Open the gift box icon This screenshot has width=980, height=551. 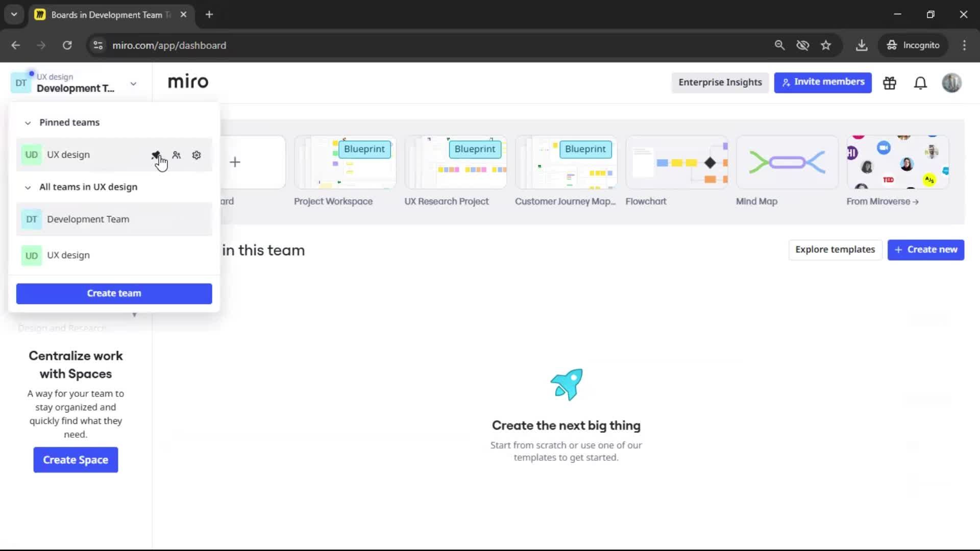point(890,83)
